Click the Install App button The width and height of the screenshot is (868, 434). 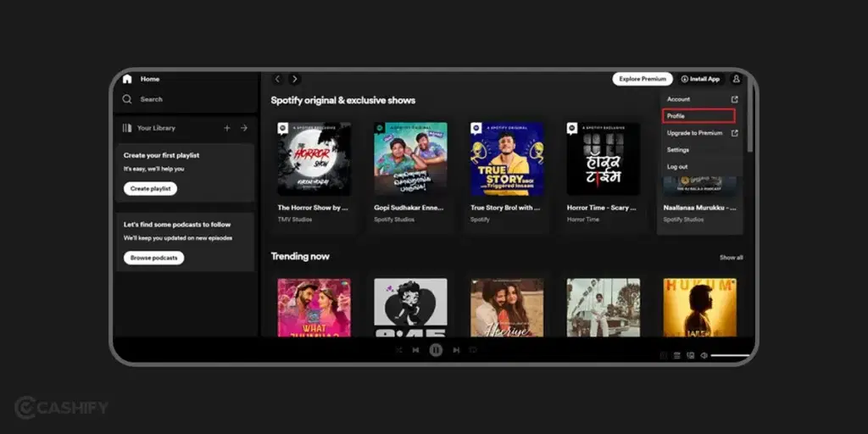[700, 79]
